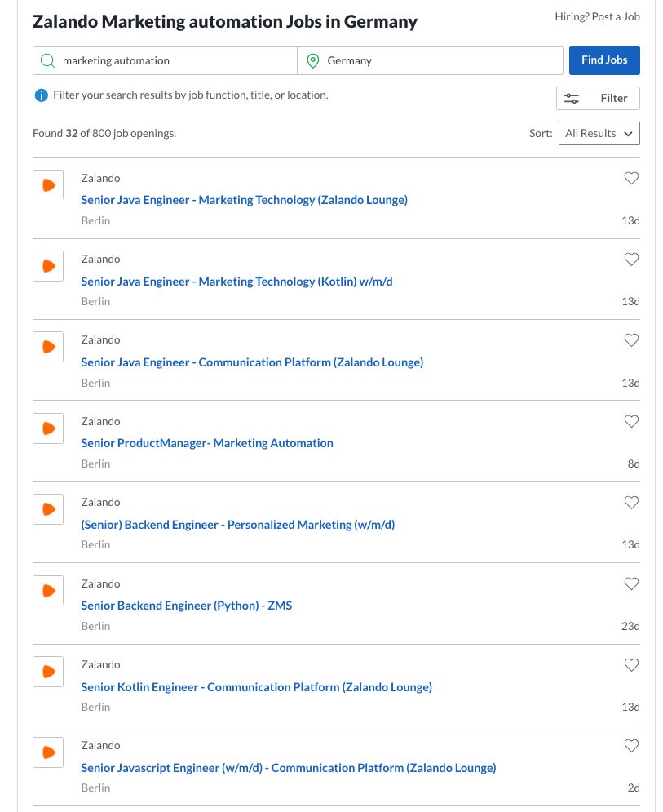Open (Senior) Backend Engineer Personalized Marketing listing
This screenshot has width=663, height=812.
coord(237,525)
